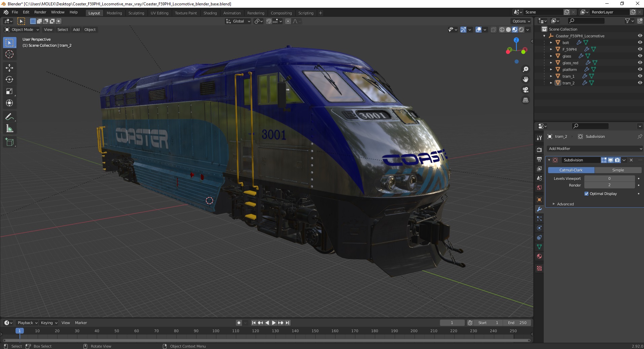Image resolution: width=644 pixels, height=349 pixels.
Task: Activate the Scale tool
Action: (9, 91)
